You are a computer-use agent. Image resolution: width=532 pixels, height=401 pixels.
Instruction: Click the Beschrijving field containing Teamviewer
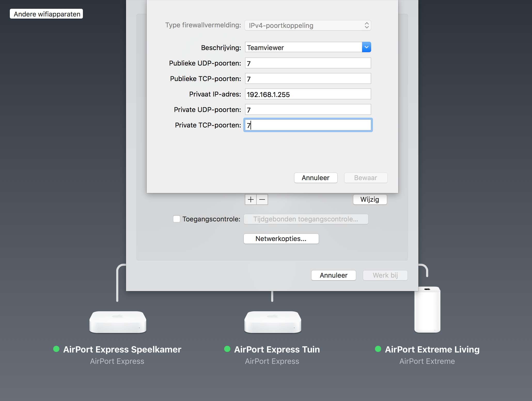point(303,47)
